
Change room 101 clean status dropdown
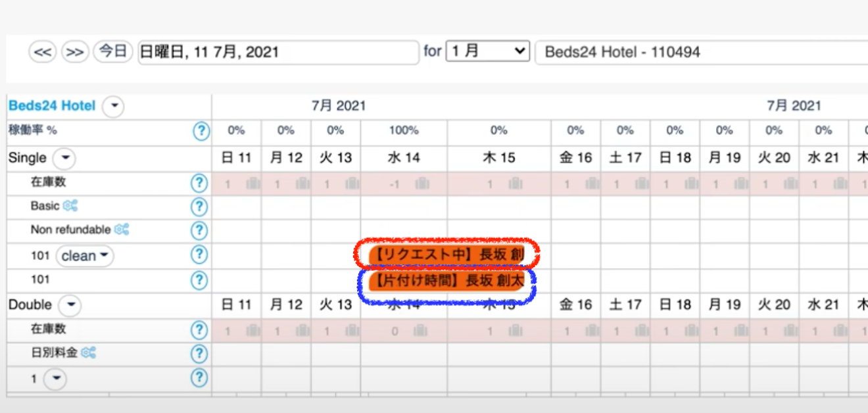[85, 256]
